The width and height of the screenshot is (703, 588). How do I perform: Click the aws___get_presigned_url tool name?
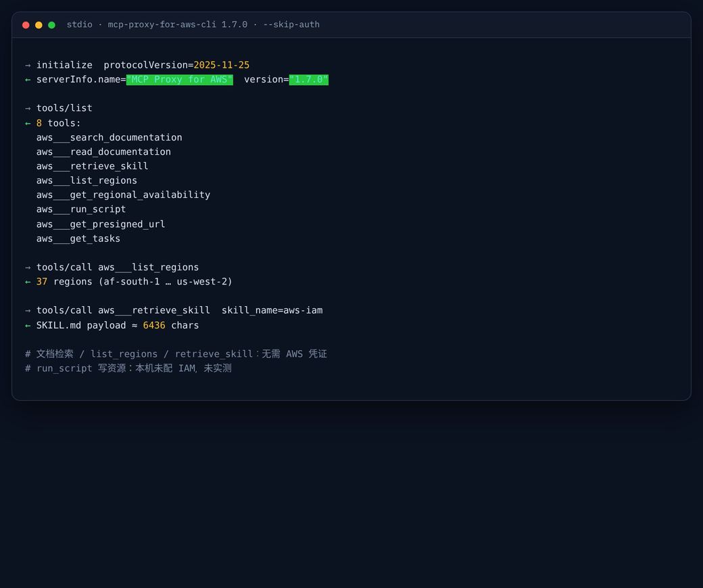click(x=101, y=224)
